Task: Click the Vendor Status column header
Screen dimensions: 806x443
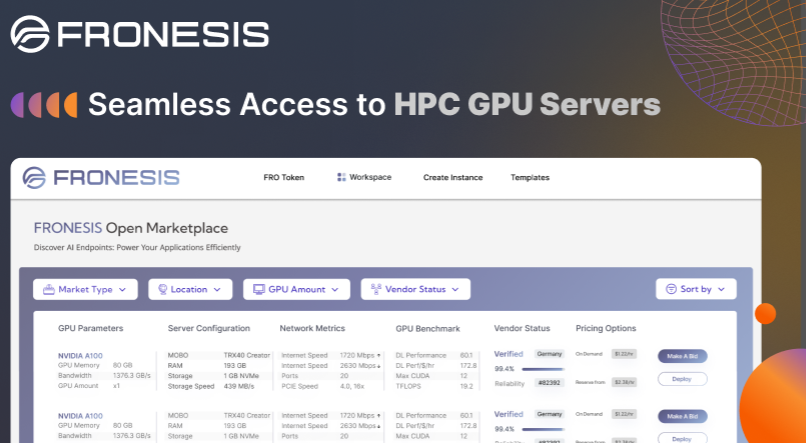Action: [522, 328]
